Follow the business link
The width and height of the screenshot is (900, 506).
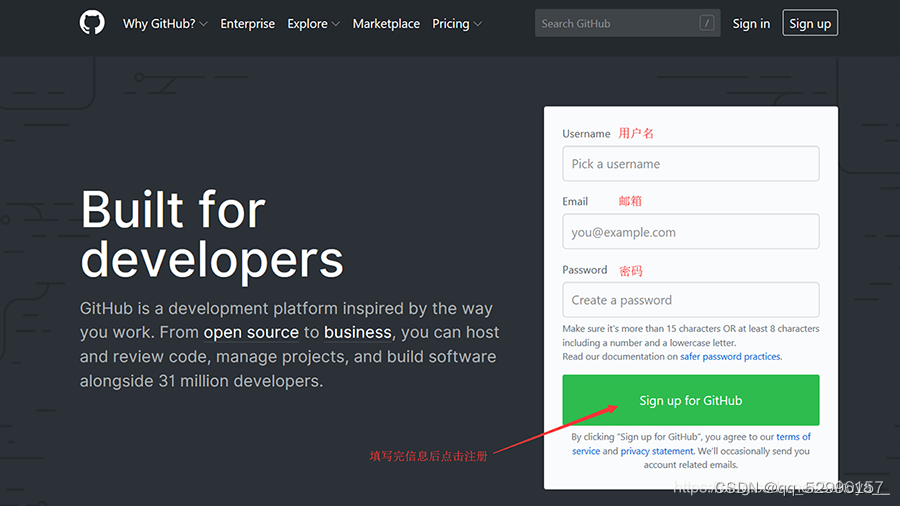coord(358,332)
